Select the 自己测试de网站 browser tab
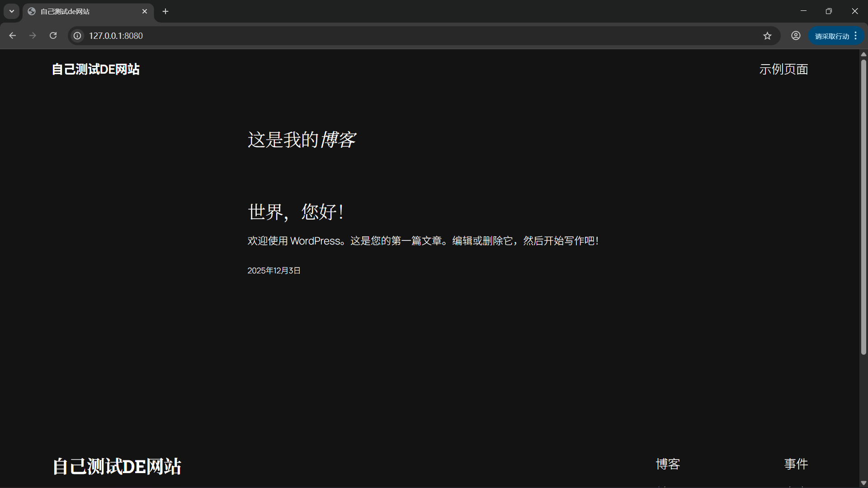The width and height of the screenshot is (868, 488). [81, 11]
